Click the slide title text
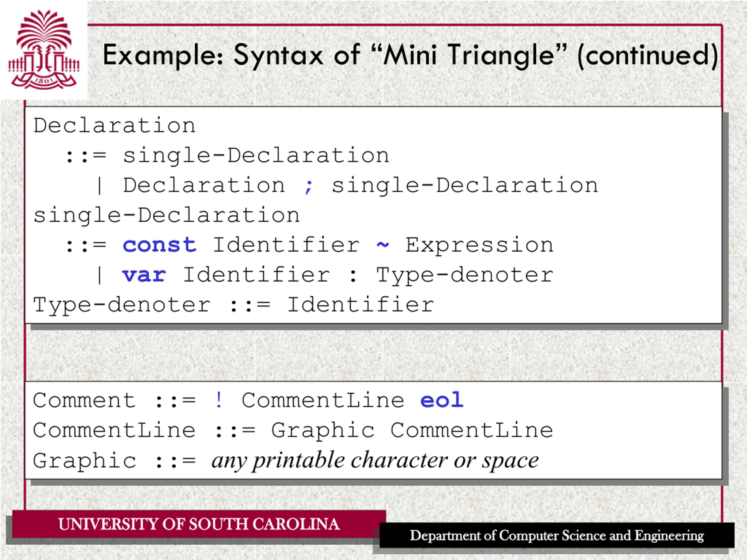Viewport: 747px width, 560px height. point(410,55)
